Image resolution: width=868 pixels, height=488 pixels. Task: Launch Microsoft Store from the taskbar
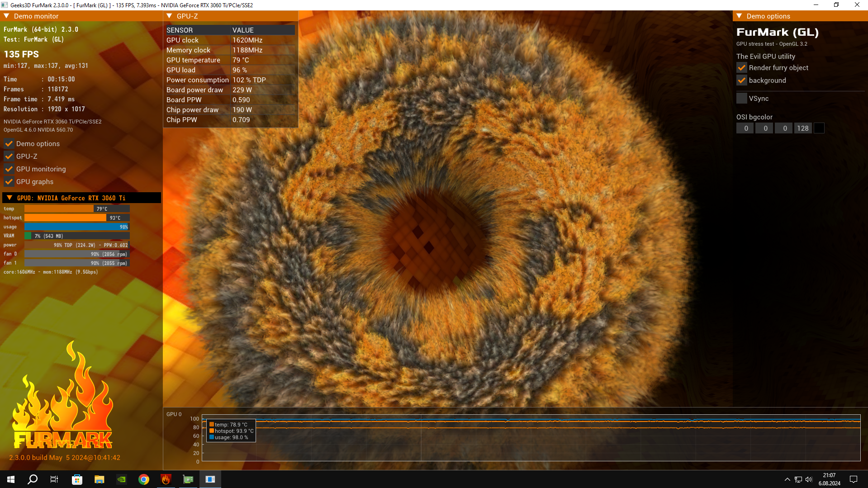point(77,479)
